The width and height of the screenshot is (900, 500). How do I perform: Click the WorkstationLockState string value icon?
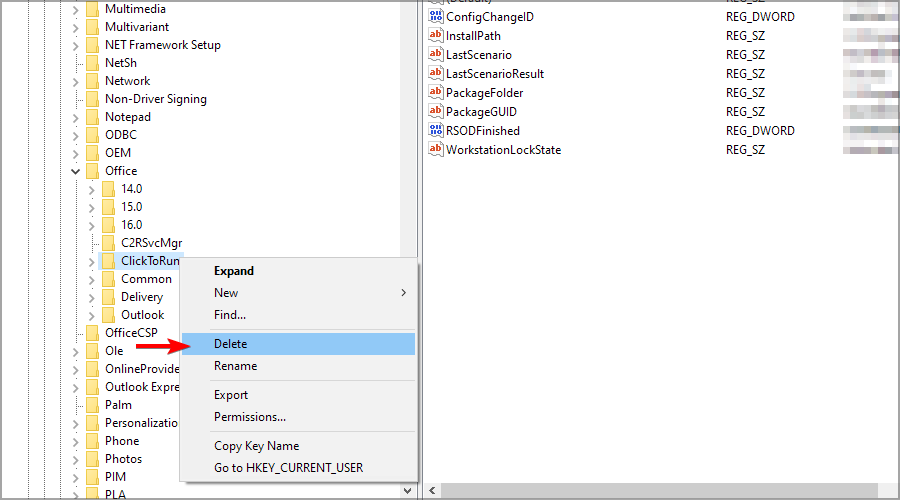[436, 149]
